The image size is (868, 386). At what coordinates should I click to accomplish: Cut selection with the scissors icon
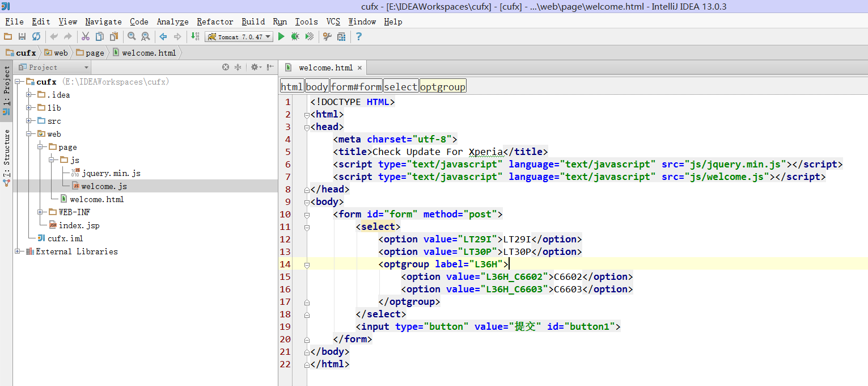click(x=86, y=36)
